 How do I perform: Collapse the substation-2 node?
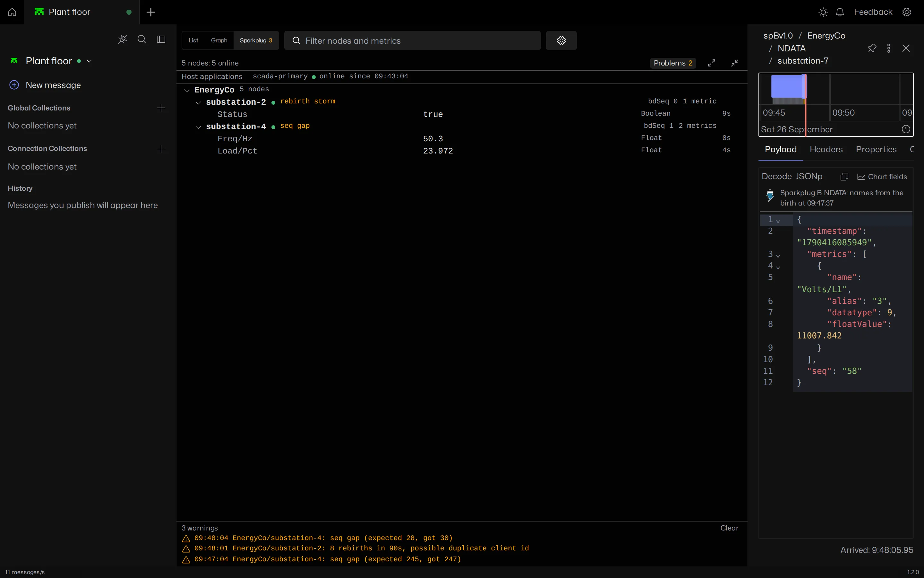[198, 103]
